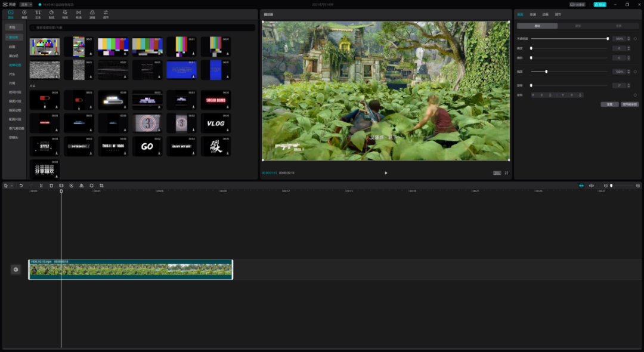Click the X position input field

(x=541, y=95)
